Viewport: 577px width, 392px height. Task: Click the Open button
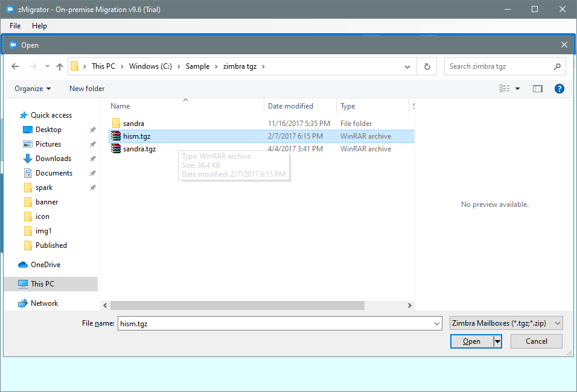coord(472,341)
